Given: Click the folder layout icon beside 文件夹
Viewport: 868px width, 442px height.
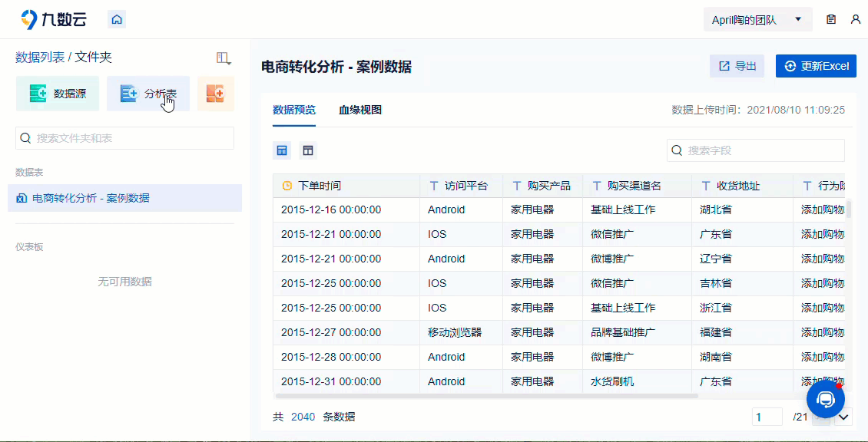Looking at the screenshot, I should [x=224, y=57].
